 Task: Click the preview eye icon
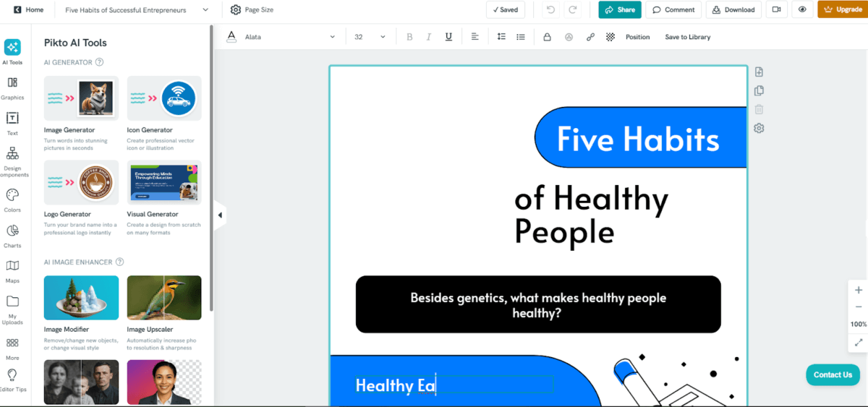tap(802, 10)
